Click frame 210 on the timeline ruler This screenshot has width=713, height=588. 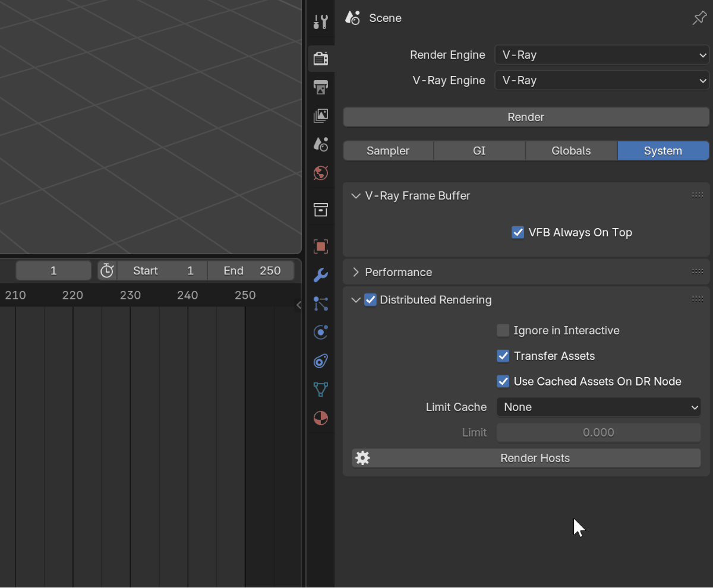click(x=15, y=295)
